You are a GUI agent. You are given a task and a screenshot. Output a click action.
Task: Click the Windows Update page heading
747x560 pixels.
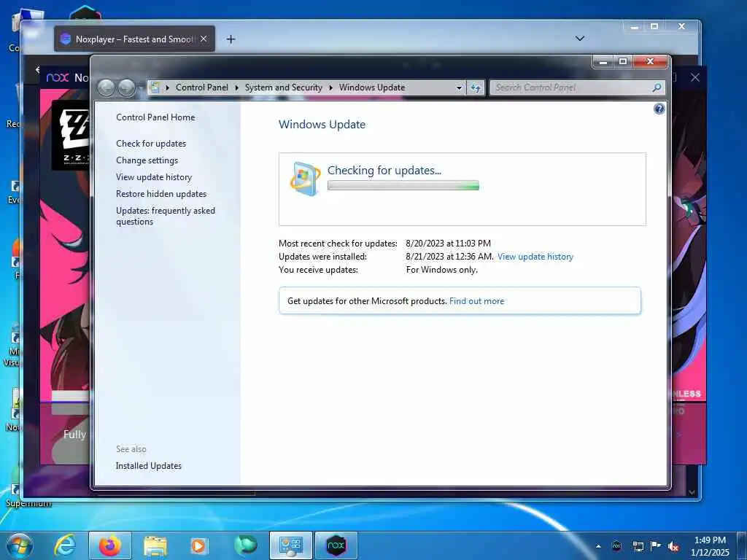(322, 125)
